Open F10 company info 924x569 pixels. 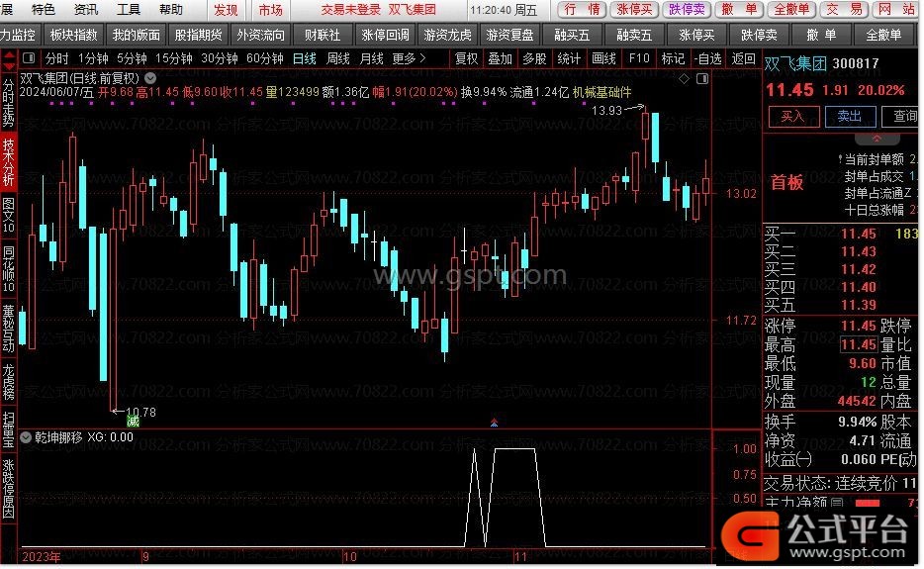point(639,59)
